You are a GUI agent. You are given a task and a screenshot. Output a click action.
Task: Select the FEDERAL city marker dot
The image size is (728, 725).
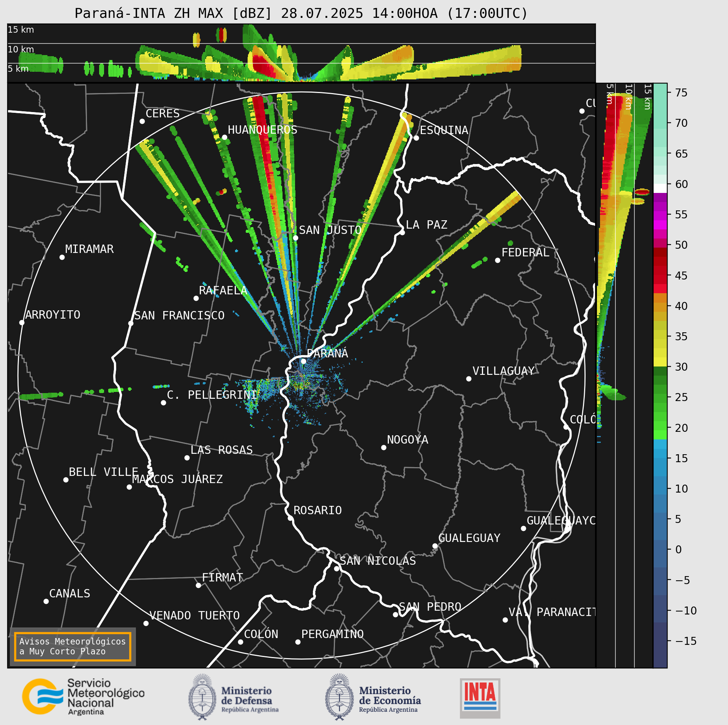[x=497, y=260]
